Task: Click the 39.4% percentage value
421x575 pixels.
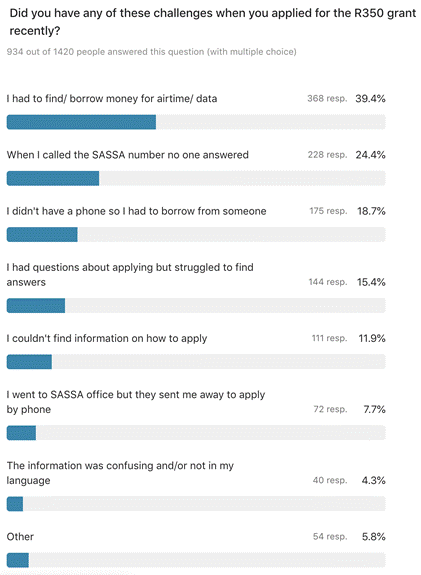Action: pos(370,99)
